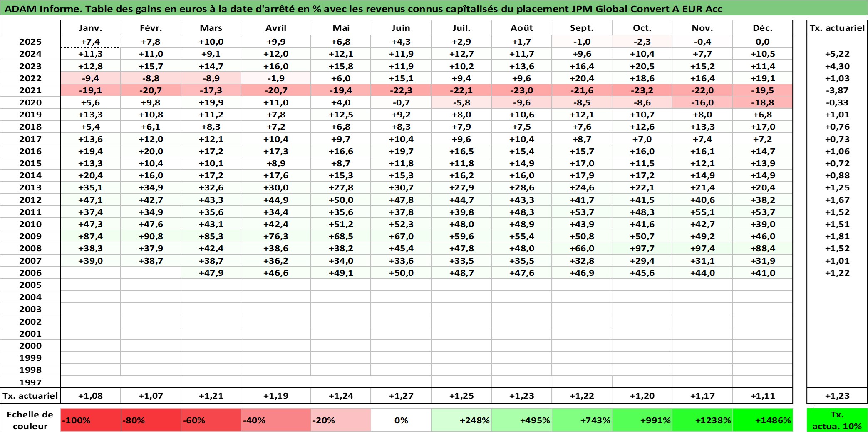
Task: Select the -80% red color swatch
Action: click(x=151, y=420)
